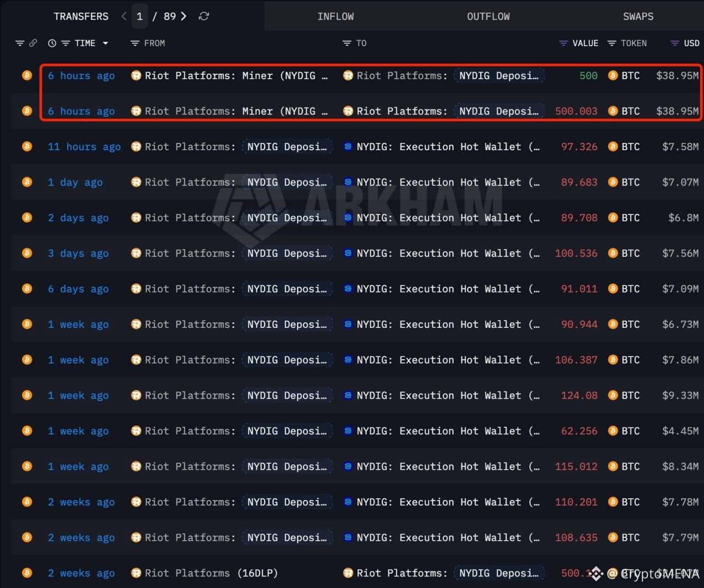Open the '3 days ago' transaction link
This screenshot has width=704, height=588.
pyautogui.click(x=78, y=254)
